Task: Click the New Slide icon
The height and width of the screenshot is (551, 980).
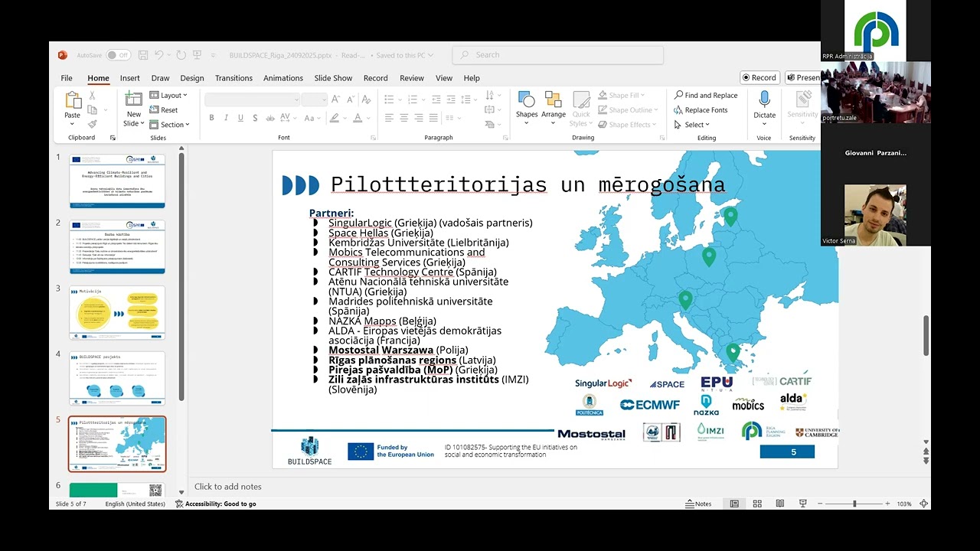Action: point(134,99)
